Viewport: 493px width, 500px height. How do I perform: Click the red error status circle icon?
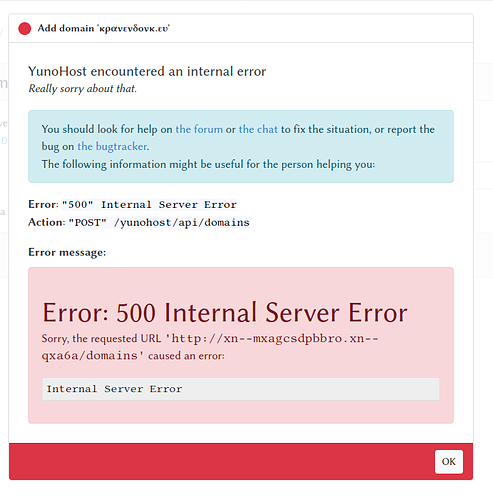(x=25, y=29)
